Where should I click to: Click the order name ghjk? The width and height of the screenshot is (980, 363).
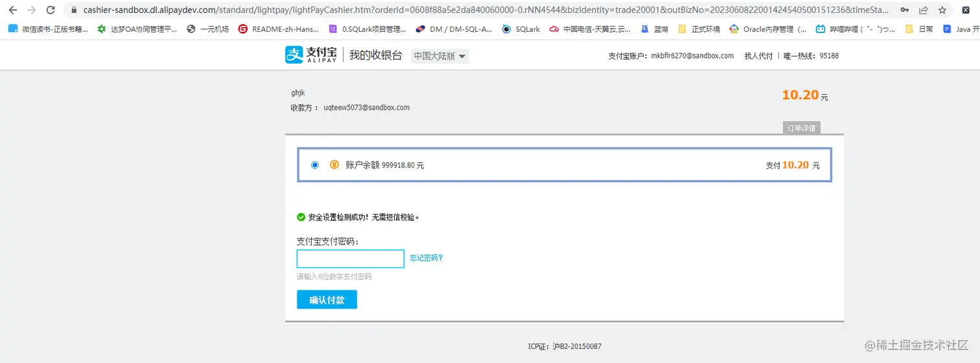pos(297,93)
